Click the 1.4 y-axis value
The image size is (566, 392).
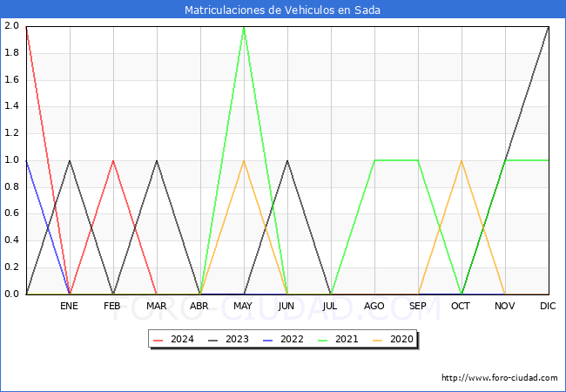pyautogui.click(x=11, y=106)
